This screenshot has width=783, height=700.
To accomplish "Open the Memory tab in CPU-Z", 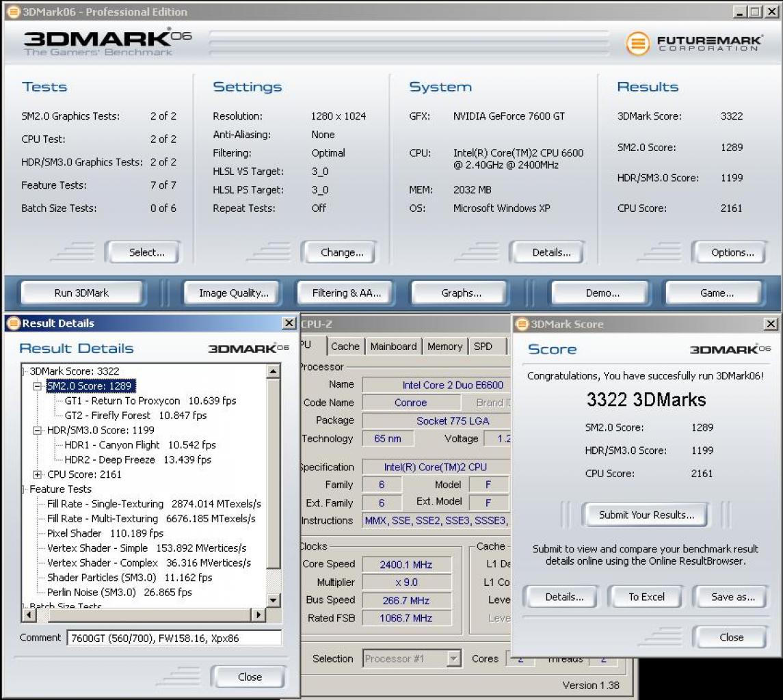I will point(444,346).
